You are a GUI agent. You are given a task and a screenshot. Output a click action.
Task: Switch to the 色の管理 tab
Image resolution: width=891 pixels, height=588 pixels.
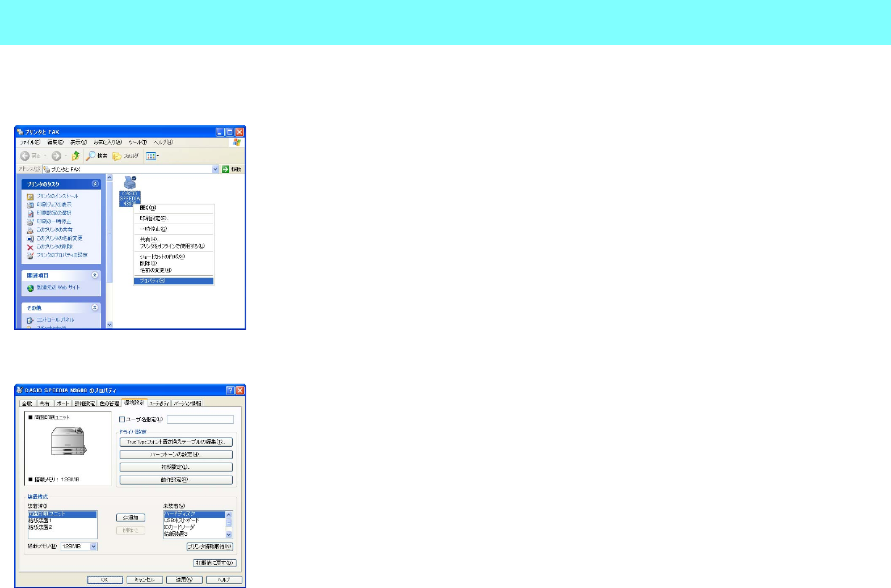click(110, 404)
